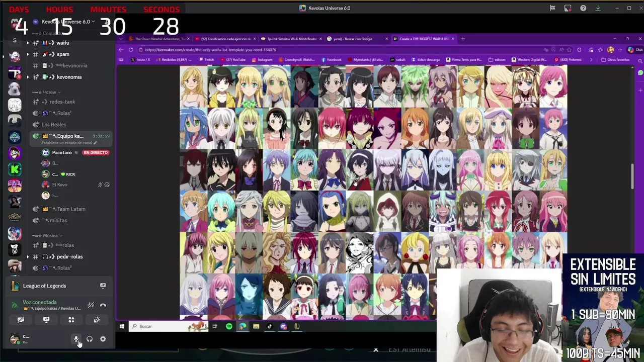This screenshot has height=362, width=644.
Task: Share your screen from voice panel
Action: pos(46,320)
